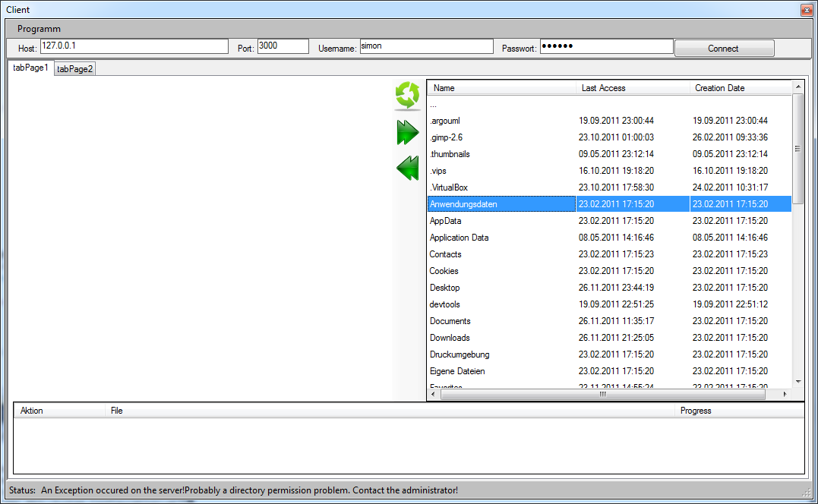Image resolution: width=818 pixels, height=504 pixels.
Task: Focus the Passwort input field
Action: point(606,46)
